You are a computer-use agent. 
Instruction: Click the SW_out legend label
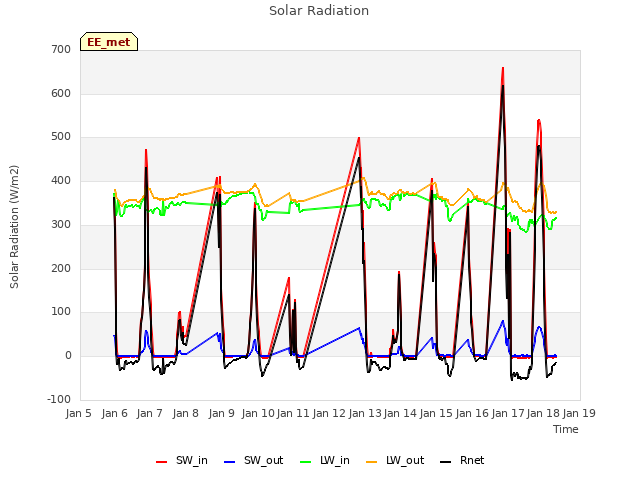263,460
